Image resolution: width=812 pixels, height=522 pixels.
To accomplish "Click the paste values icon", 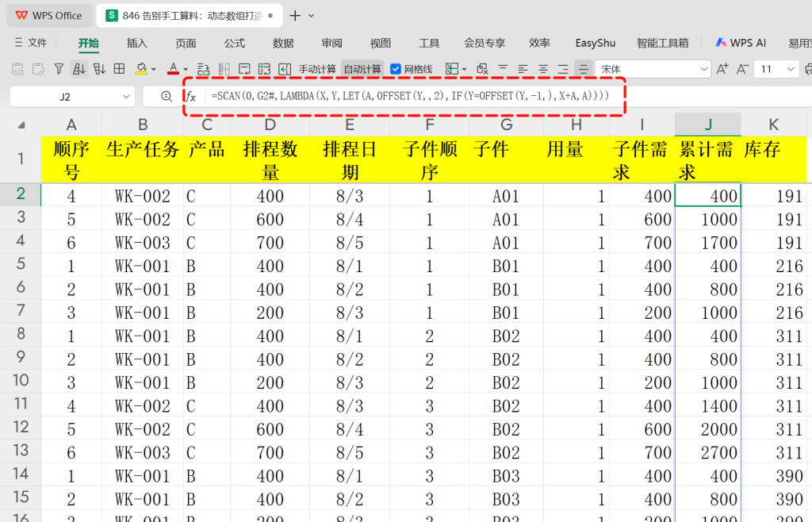I will tap(17, 69).
